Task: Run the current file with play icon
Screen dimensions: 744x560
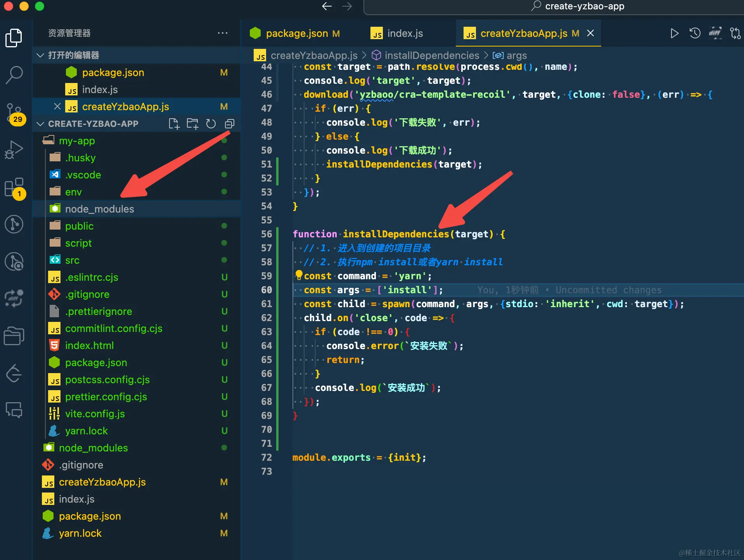Action: 675,33
